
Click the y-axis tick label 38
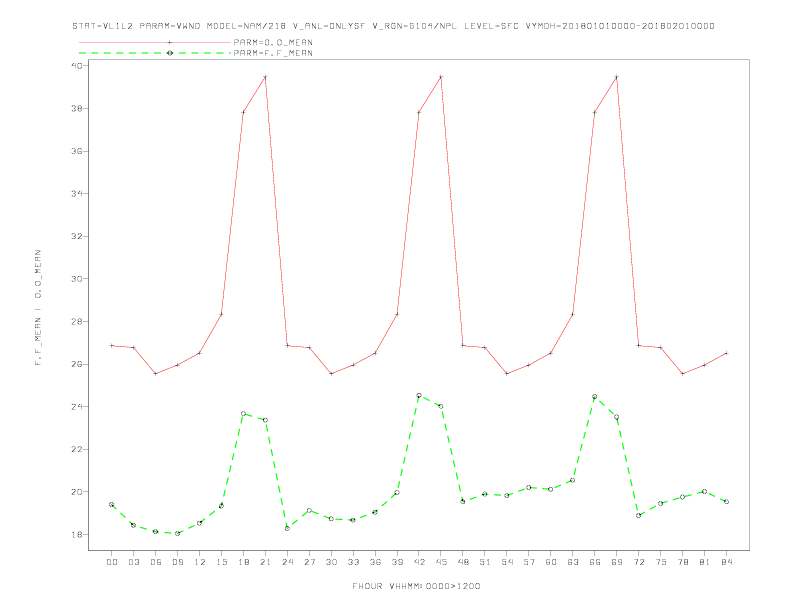pyautogui.click(x=78, y=109)
